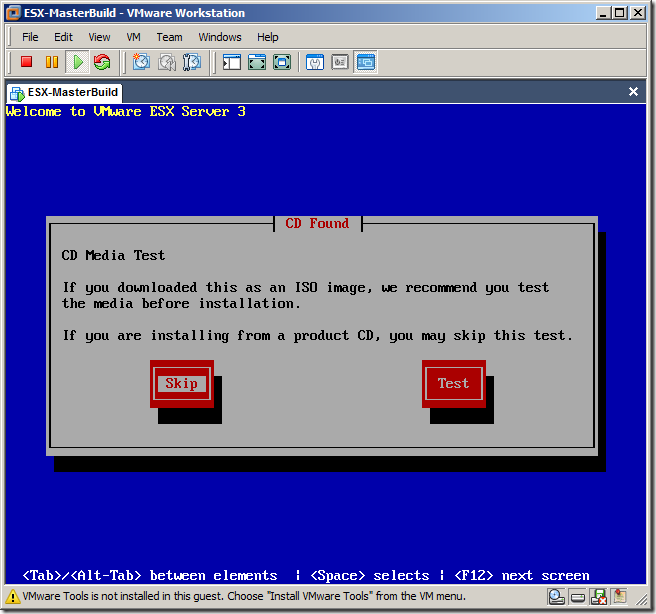Reset the VM with red-green arrows icon

(102, 62)
